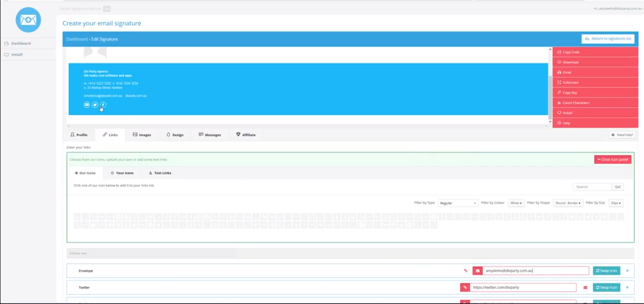The height and width of the screenshot is (304, 644).
Task: Expand the Filter by Shape dropdown
Action: 568,203
